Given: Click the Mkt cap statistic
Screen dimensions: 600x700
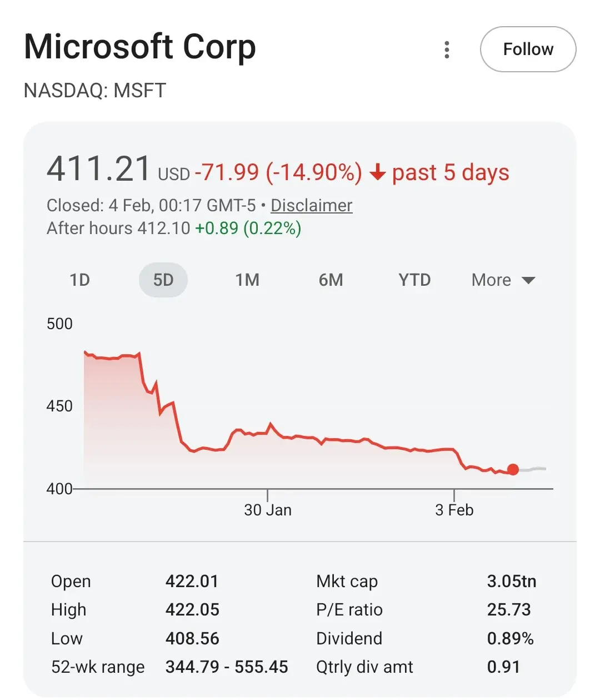Looking at the screenshot, I should pyautogui.click(x=347, y=582).
